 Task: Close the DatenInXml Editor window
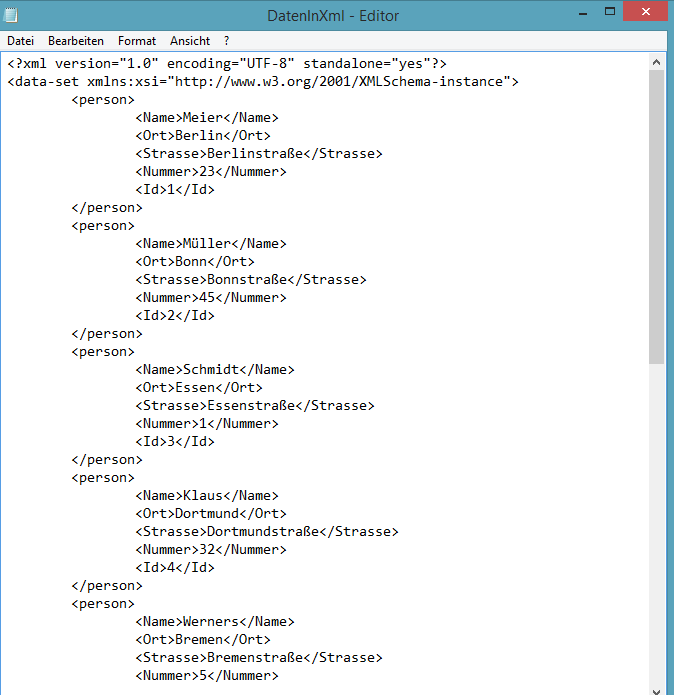[645, 12]
